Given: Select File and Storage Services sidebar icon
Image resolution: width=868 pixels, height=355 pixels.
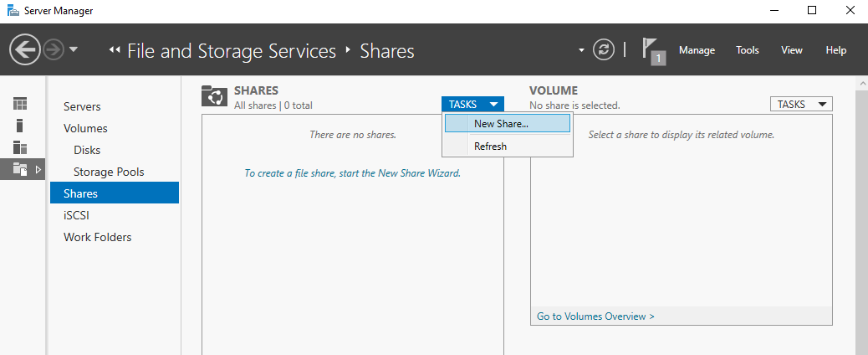Looking at the screenshot, I should pyautogui.click(x=20, y=169).
